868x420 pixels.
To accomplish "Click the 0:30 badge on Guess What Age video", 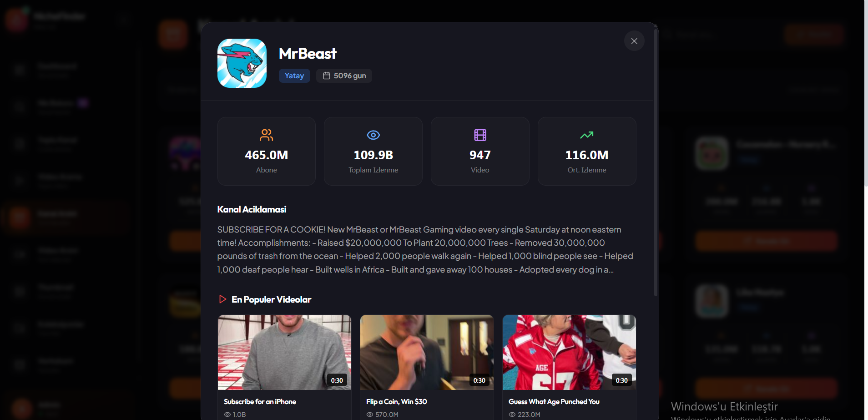I will click(622, 380).
